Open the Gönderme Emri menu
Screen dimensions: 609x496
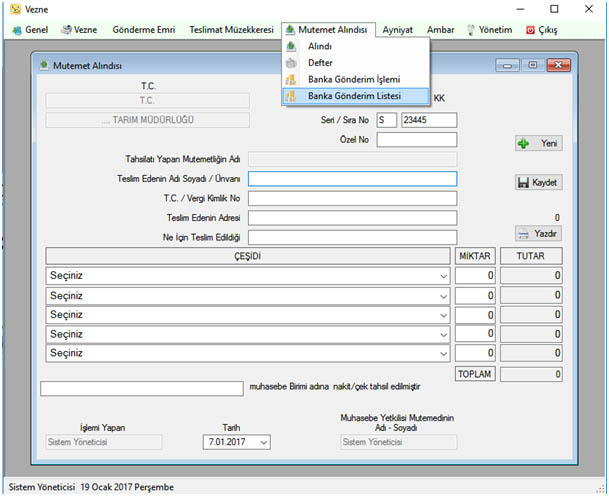tap(144, 30)
